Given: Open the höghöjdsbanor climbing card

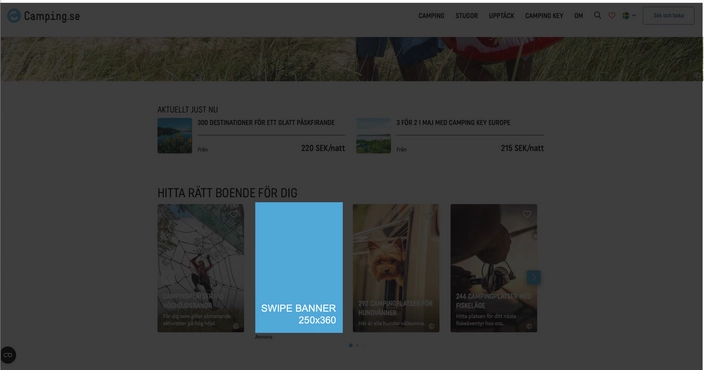Looking at the screenshot, I should (201, 268).
